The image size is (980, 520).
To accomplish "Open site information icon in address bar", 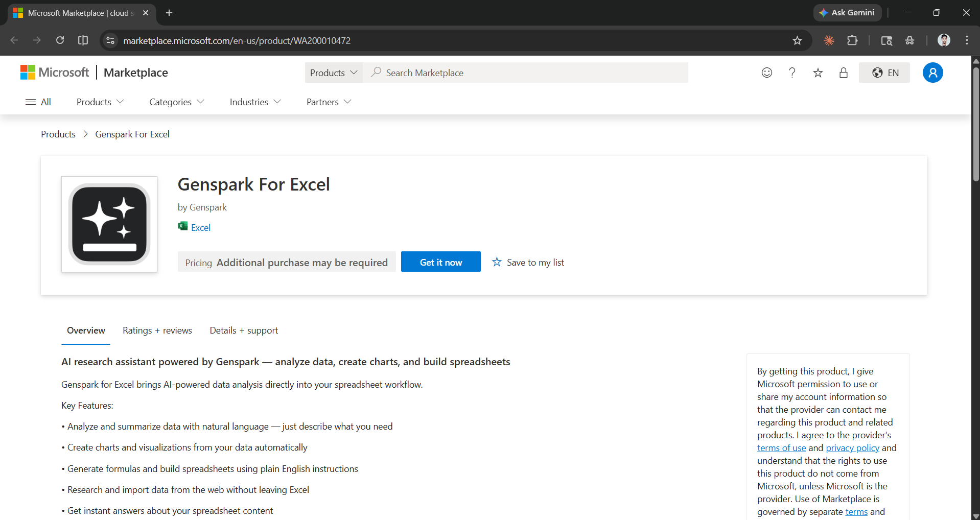I will 110,40.
